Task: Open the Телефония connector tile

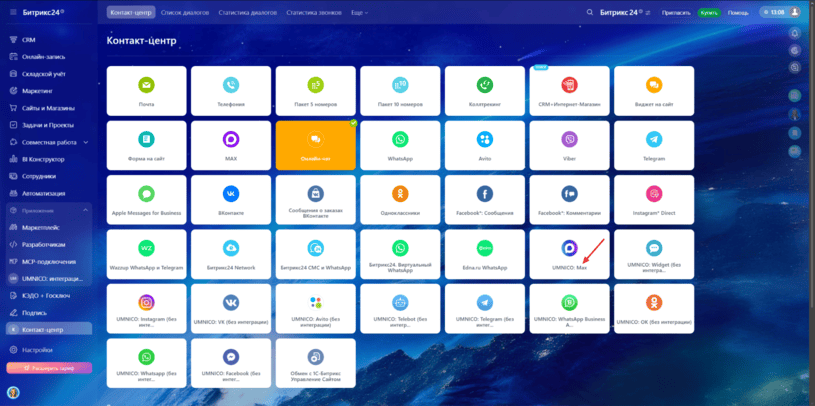Action: 231,91
